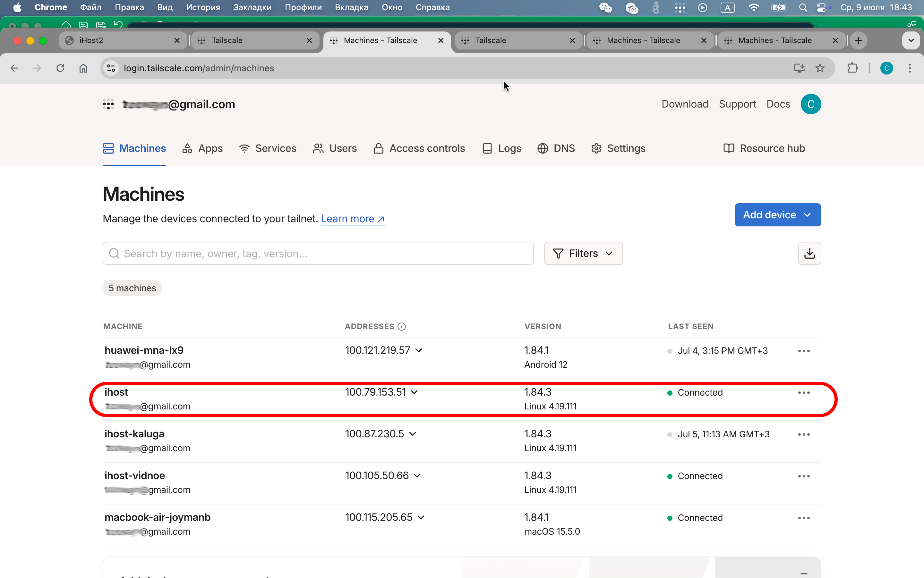Open the Access controls tab
The height and width of the screenshot is (578, 924).
(x=419, y=148)
